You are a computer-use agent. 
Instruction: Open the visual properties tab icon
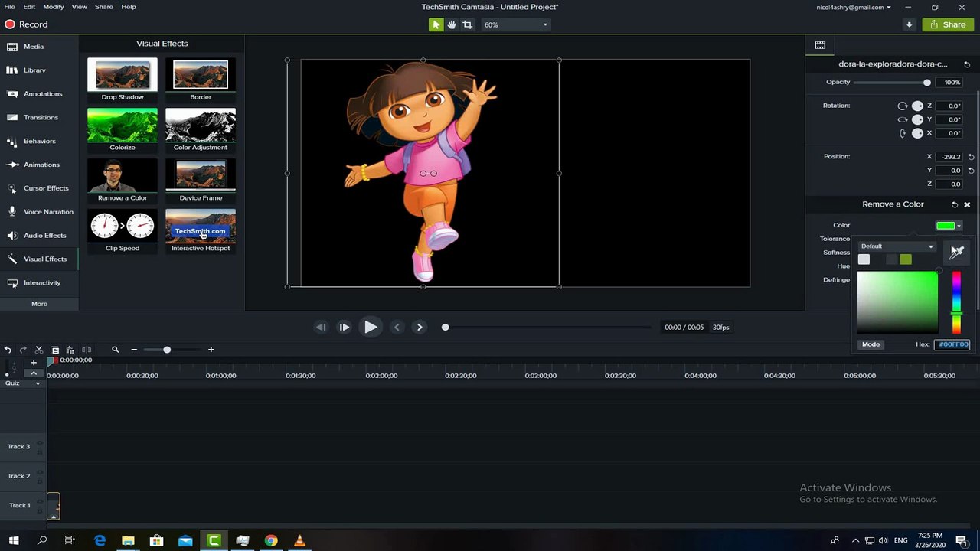click(x=820, y=45)
